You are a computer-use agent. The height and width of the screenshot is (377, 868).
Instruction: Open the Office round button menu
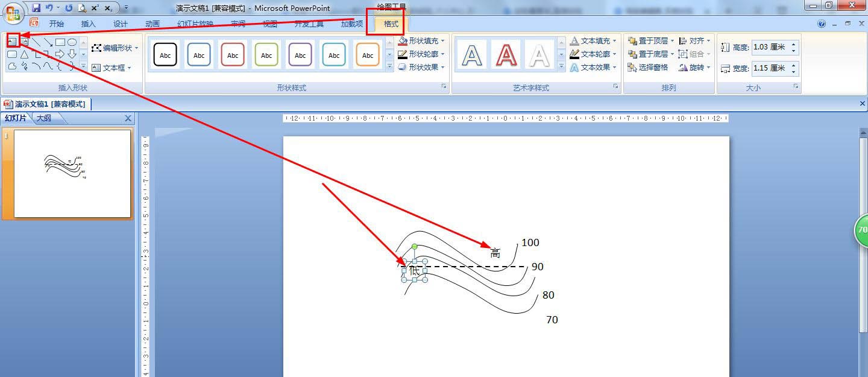[x=13, y=13]
